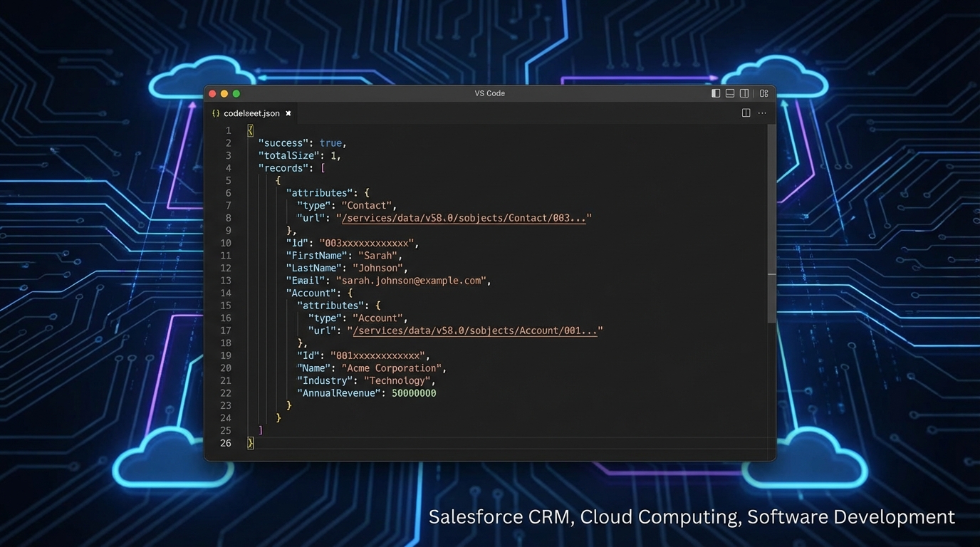Screen dimensions: 980x547
Task: Select the codeleeet.json tab
Action: 251,113
